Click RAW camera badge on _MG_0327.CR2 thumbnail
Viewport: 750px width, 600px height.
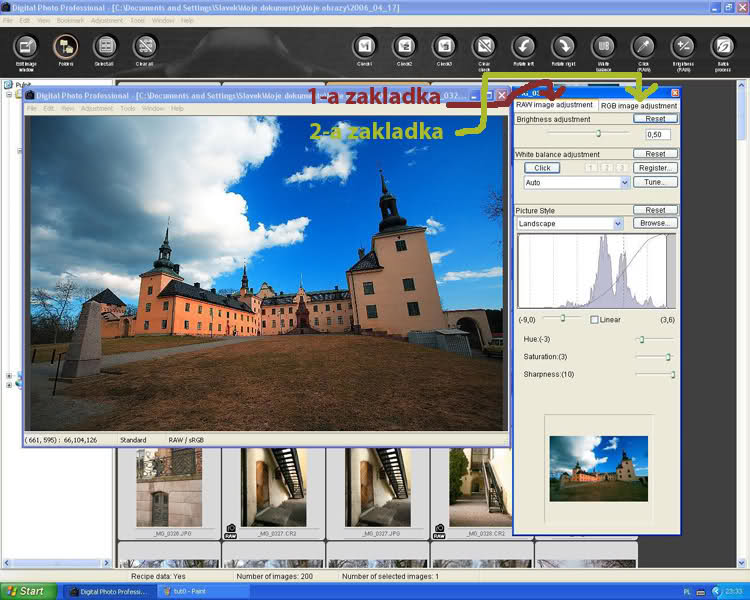click(x=231, y=531)
